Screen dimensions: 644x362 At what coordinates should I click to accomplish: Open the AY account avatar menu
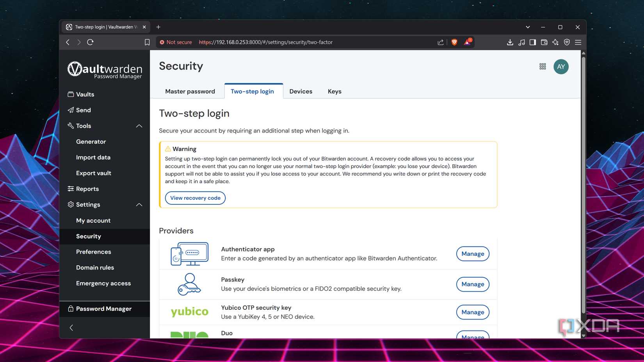[561, 67]
